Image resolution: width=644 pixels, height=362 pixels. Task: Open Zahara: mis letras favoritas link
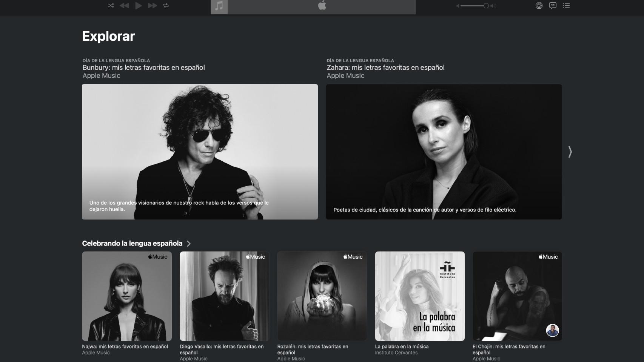pos(385,67)
